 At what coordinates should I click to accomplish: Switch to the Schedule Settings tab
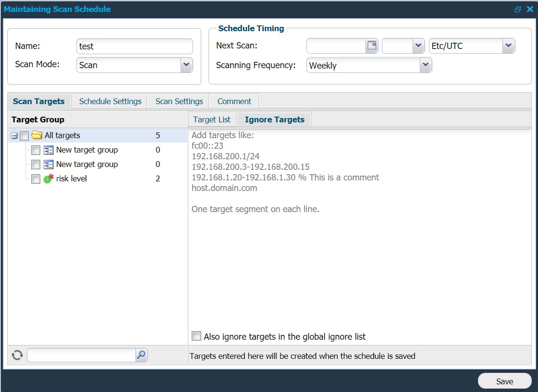pos(110,101)
